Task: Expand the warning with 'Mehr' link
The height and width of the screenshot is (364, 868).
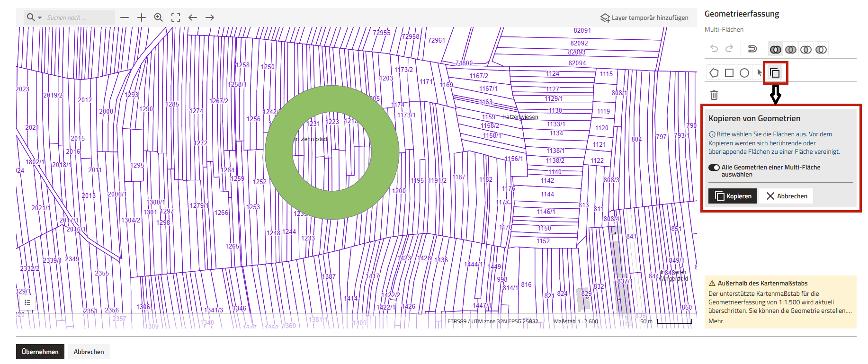Action: pyautogui.click(x=716, y=321)
